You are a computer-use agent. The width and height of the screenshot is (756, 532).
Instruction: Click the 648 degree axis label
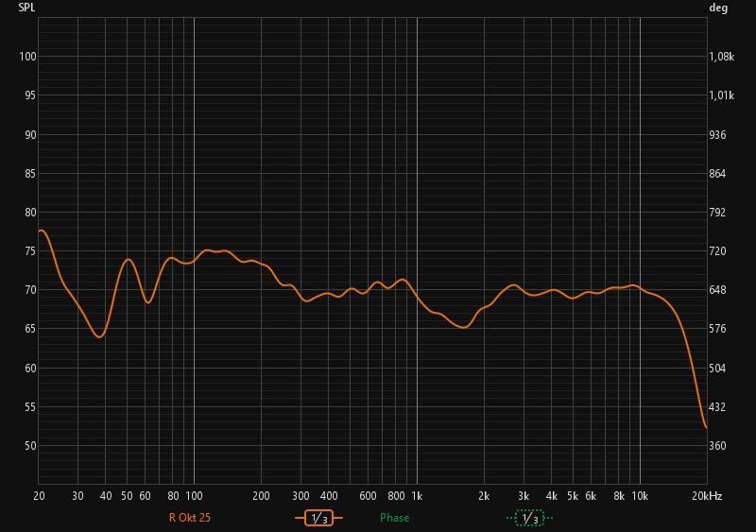click(717, 290)
